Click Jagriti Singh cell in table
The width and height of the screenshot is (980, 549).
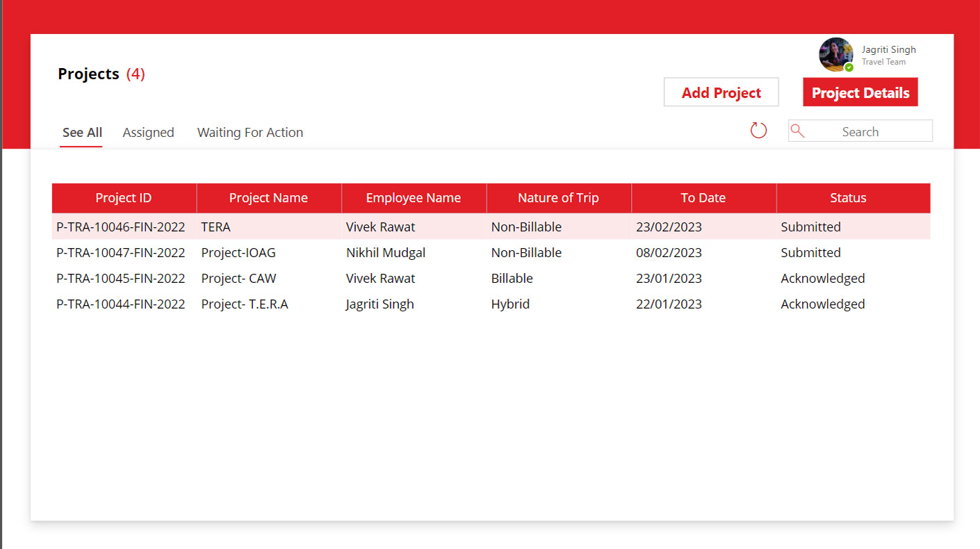pyautogui.click(x=380, y=304)
